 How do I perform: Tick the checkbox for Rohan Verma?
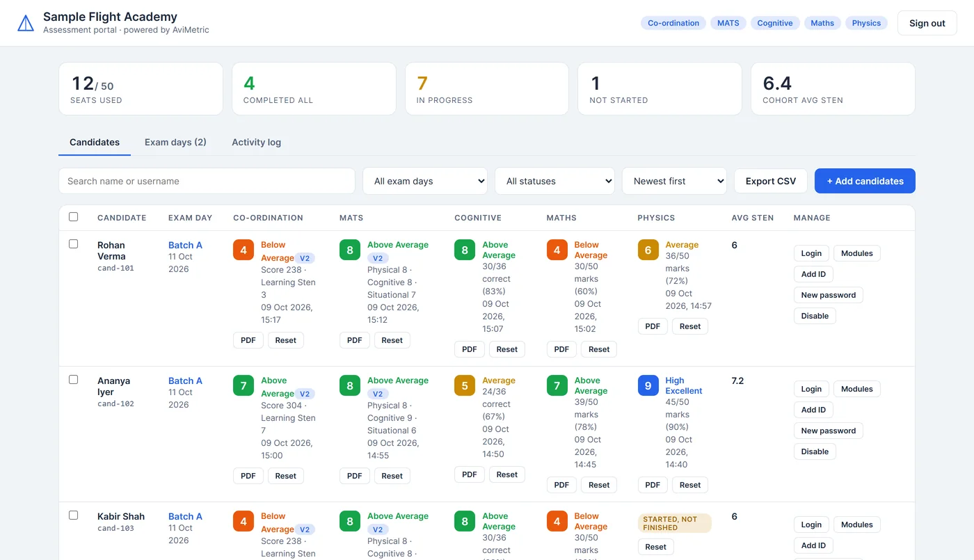74,244
